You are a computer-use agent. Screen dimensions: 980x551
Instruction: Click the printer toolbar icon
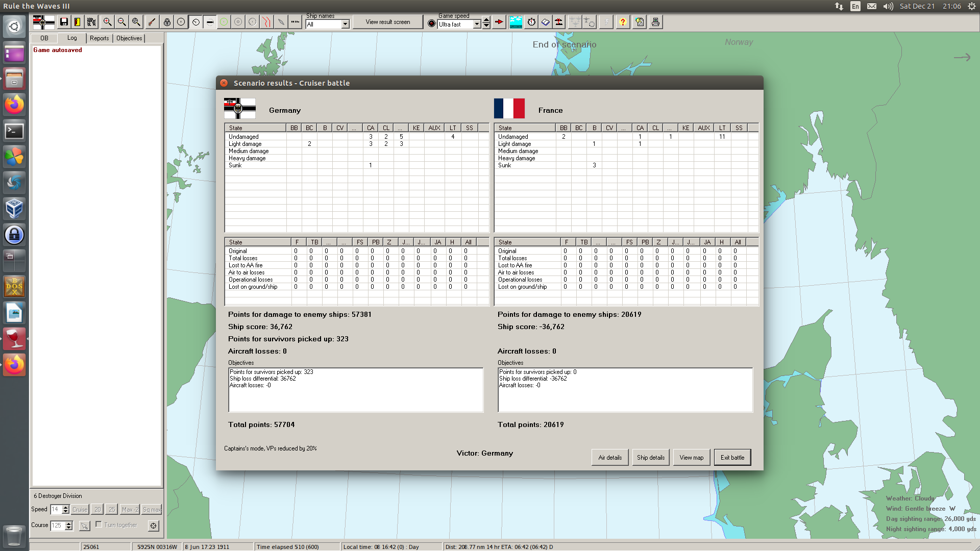[656, 22]
